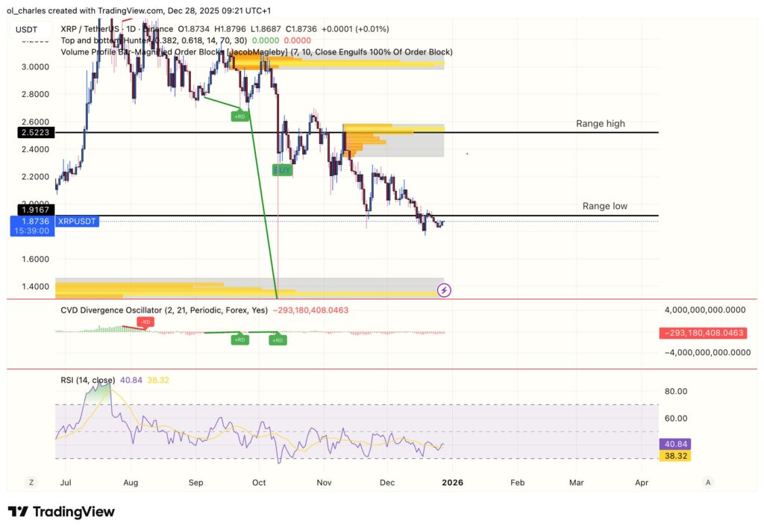Click the Range high label on the chart
The width and height of the screenshot is (764, 532).
click(x=600, y=124)
